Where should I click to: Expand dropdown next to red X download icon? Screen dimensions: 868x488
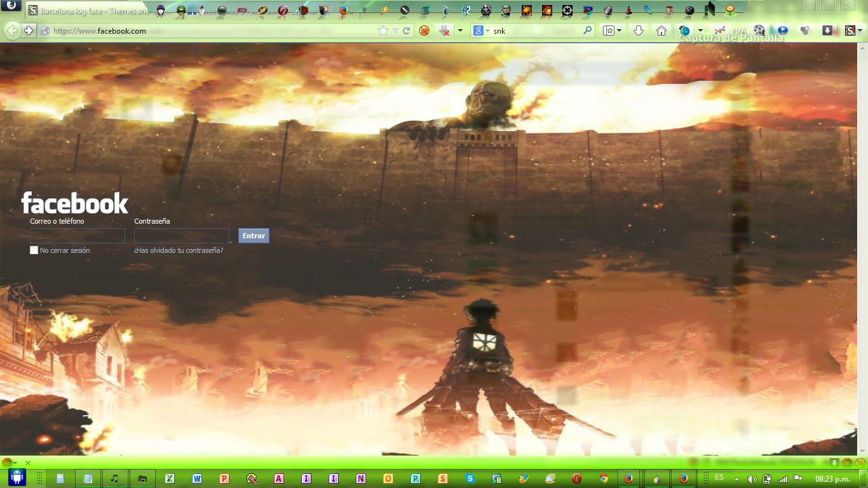click(460, 30)
